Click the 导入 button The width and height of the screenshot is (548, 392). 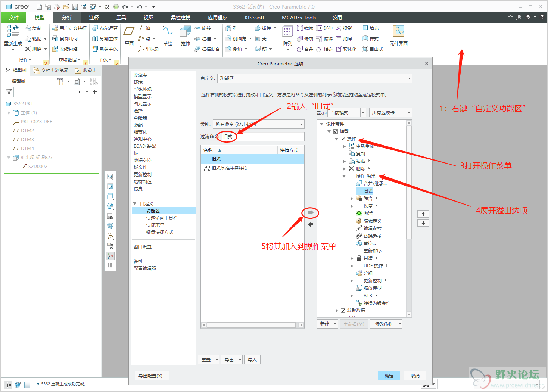[x=252, y=360]
